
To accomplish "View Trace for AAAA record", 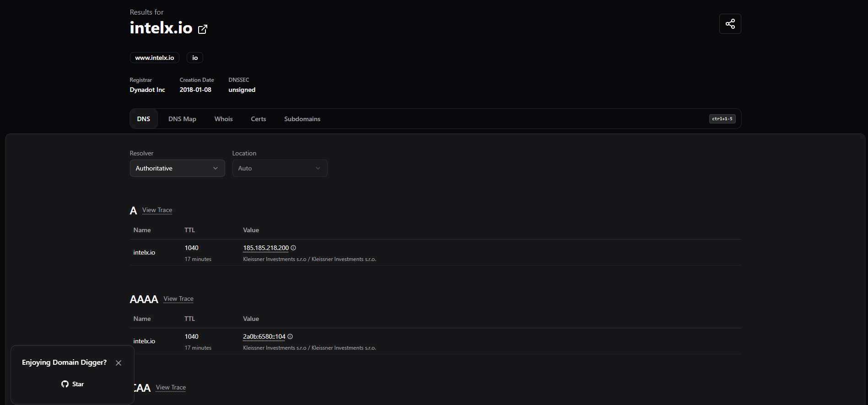I will click(178, 299).
